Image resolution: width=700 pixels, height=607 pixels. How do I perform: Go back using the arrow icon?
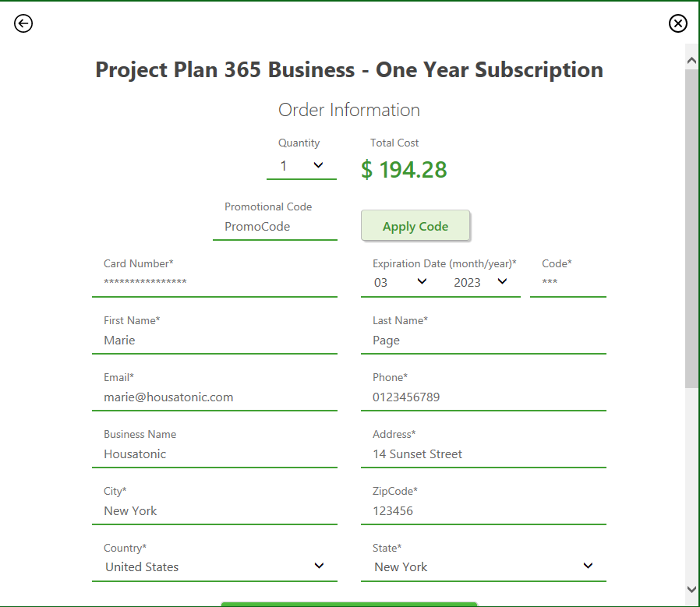point(23,23)
